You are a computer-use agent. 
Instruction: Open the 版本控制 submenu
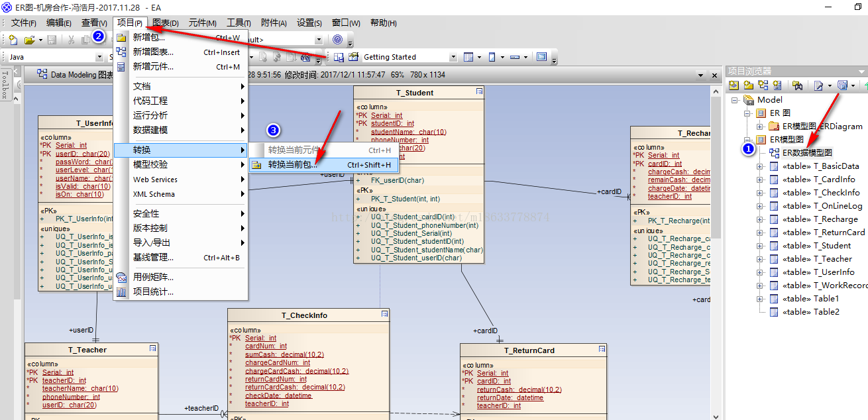(180, 228)
